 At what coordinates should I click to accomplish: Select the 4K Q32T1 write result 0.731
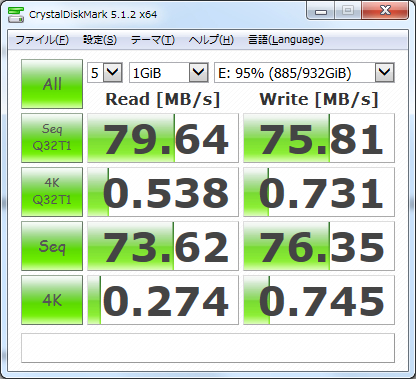click(319, 192)
